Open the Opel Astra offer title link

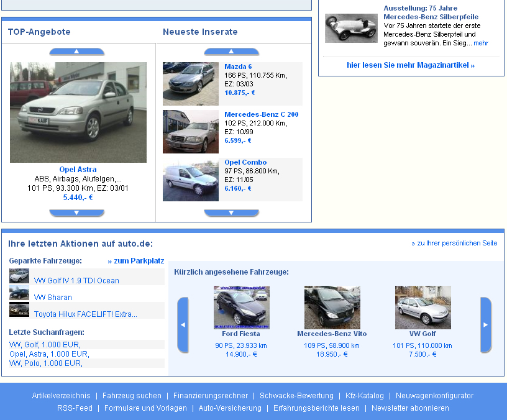point(78,170)
